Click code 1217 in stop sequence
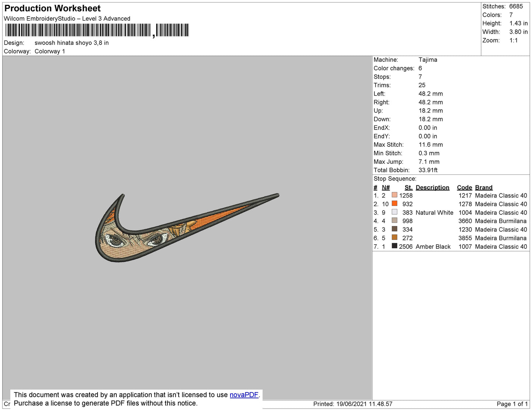Viewport: 532px width, 411px height. (x=465, y=195)
